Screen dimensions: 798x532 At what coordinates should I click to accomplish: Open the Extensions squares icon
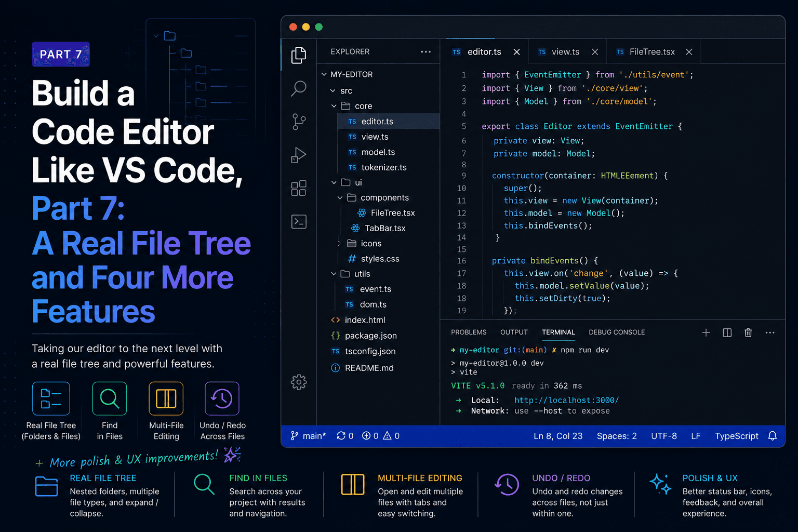pos(299,188)
